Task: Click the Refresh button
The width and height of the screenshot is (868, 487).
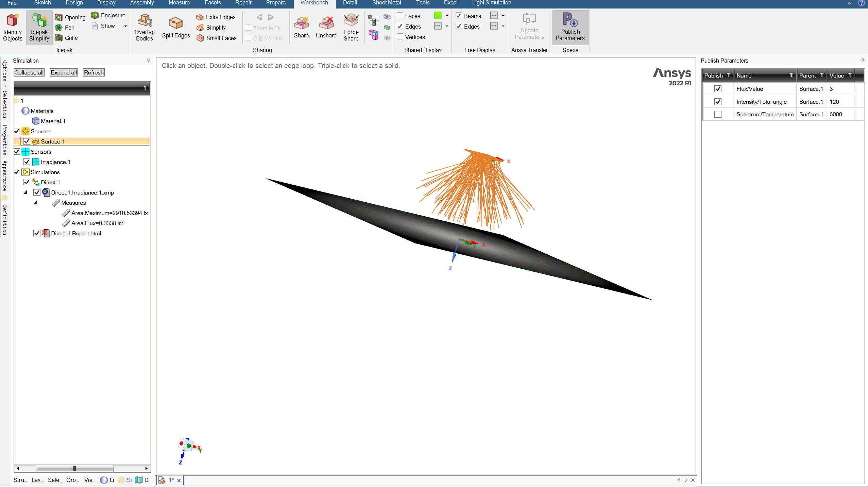Action: (93, 72)
